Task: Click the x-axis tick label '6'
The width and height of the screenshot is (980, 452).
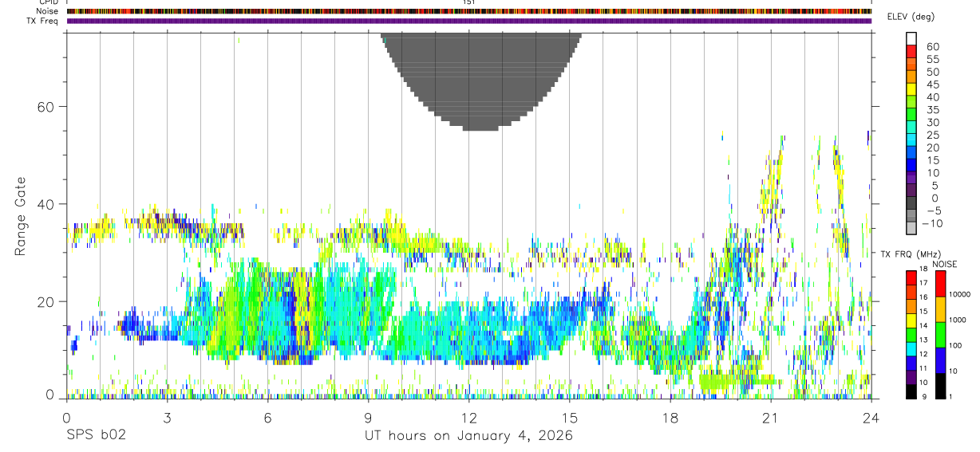Action: (x=267, y=419)
